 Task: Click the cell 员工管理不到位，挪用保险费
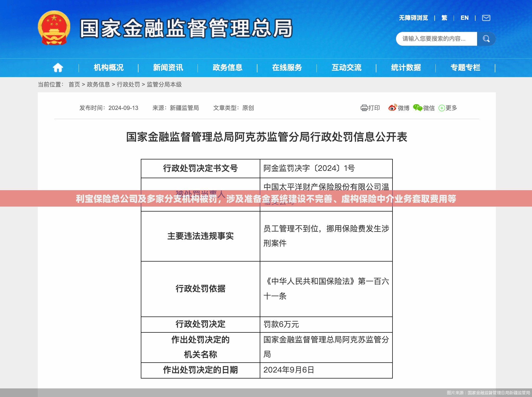click(326, 236)
